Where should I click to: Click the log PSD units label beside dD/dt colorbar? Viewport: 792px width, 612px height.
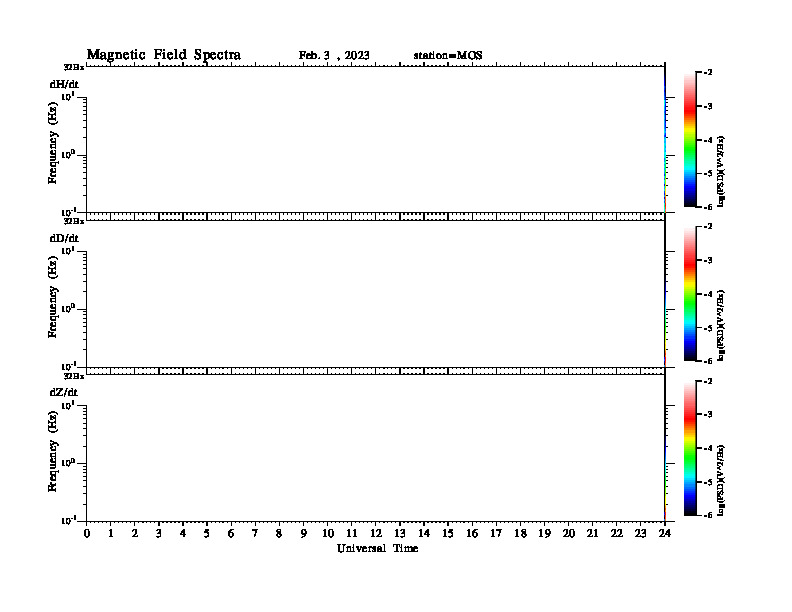721,325
